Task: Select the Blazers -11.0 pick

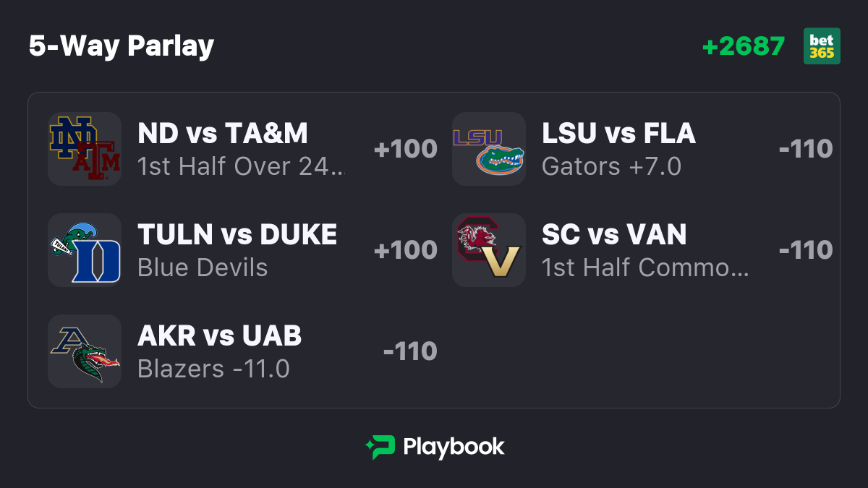Action: point(213,369)
